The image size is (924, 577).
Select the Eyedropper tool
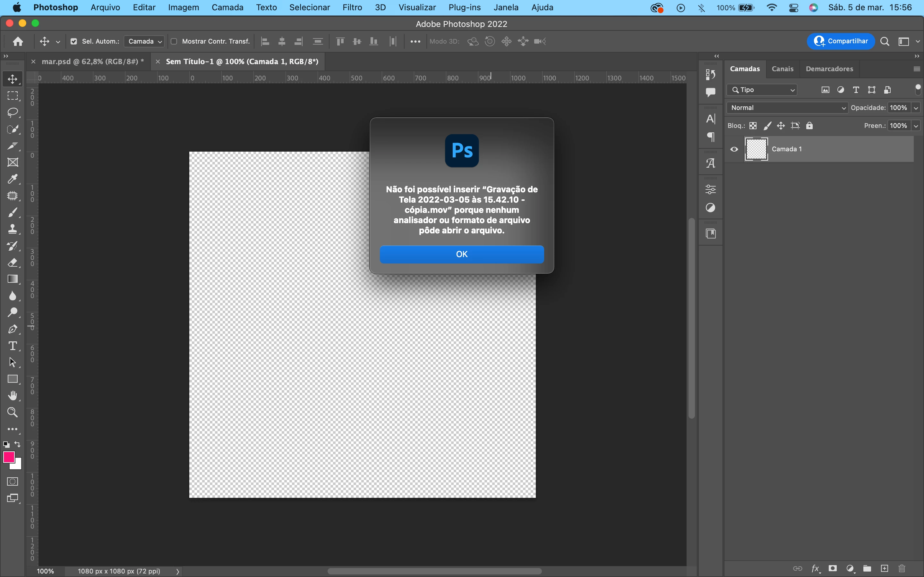(x=13, y=179)
